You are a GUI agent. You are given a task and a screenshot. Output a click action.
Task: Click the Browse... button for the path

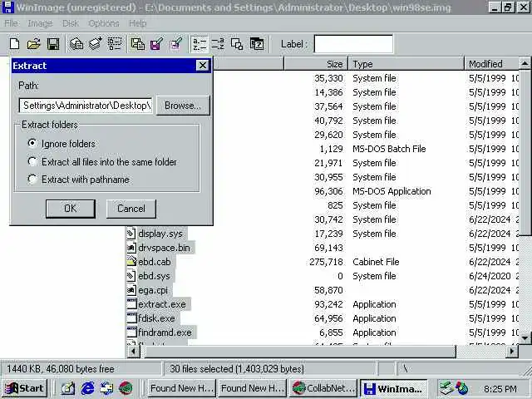point(183,106)
